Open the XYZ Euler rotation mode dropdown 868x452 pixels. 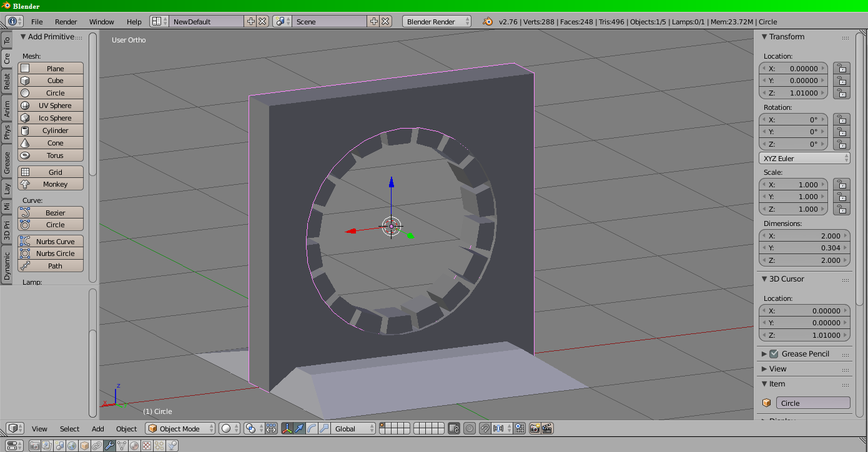[804, 159]
